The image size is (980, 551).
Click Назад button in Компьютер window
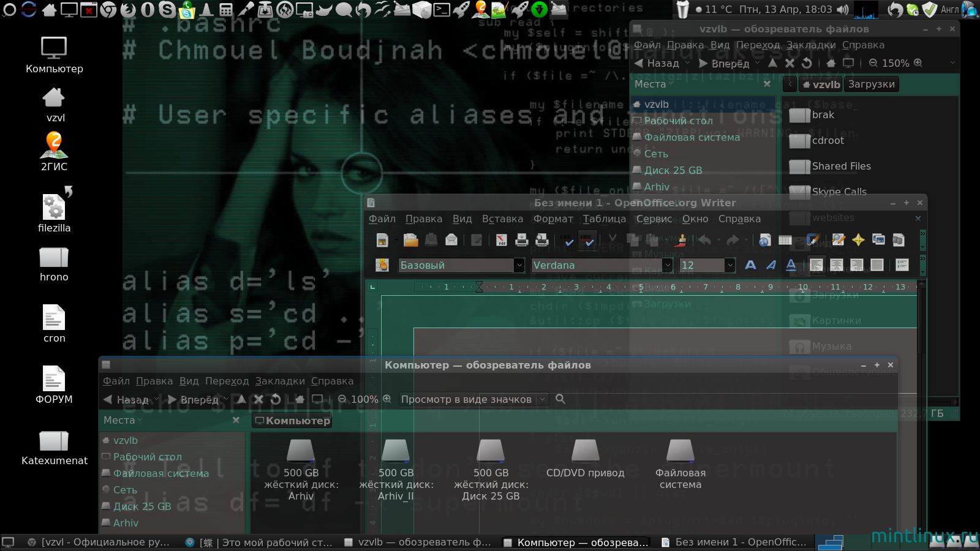pos(126,399)
